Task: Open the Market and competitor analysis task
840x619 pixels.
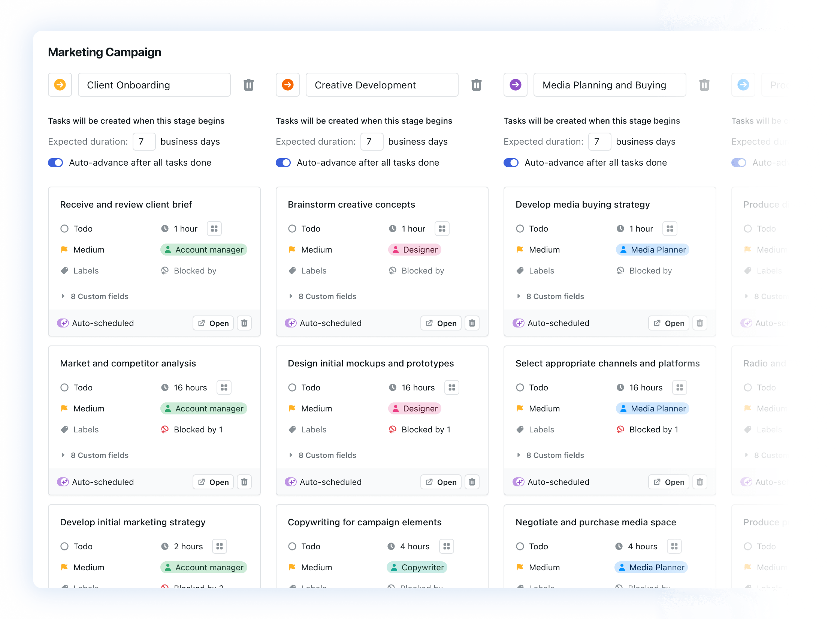Action: 213,482
